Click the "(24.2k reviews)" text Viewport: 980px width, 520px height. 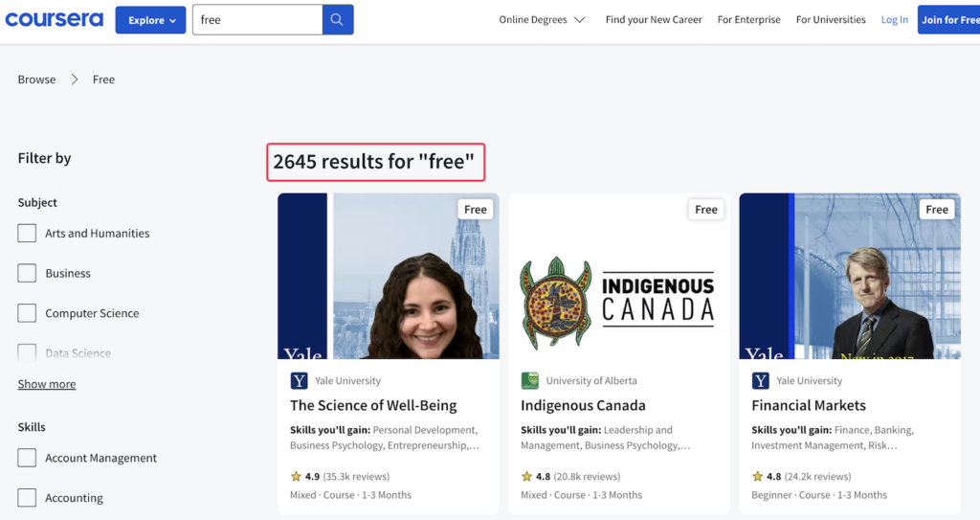tap(817, 476)
